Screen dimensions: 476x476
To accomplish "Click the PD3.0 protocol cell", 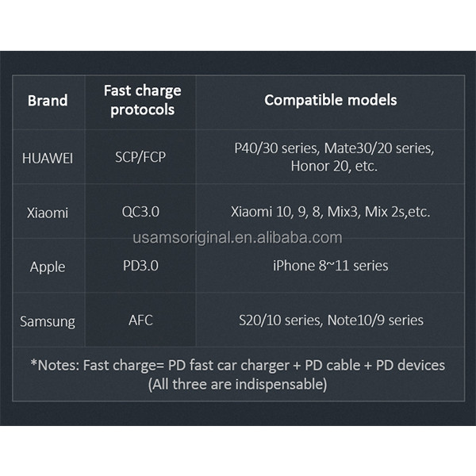I will click(x=141, y=266).
